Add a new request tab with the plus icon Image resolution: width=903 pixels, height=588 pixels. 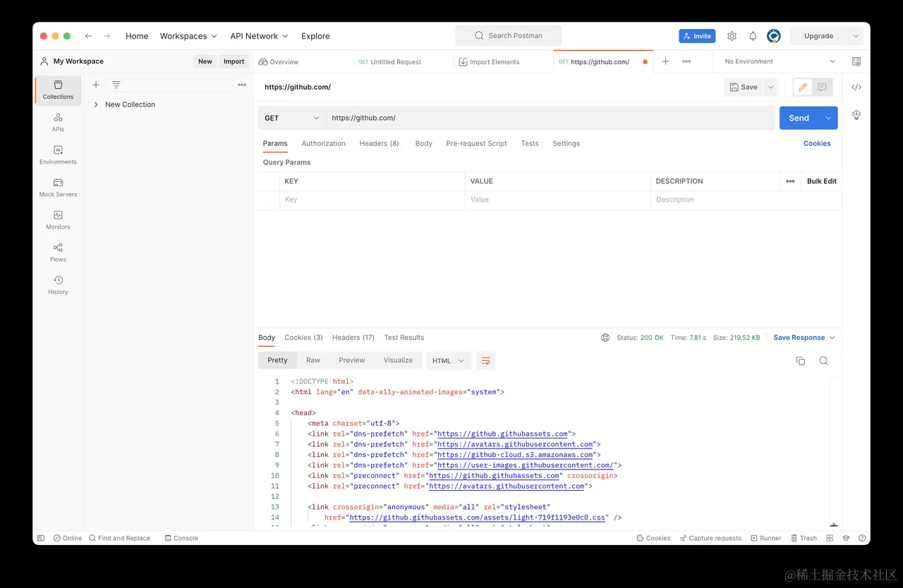point(665,61)
